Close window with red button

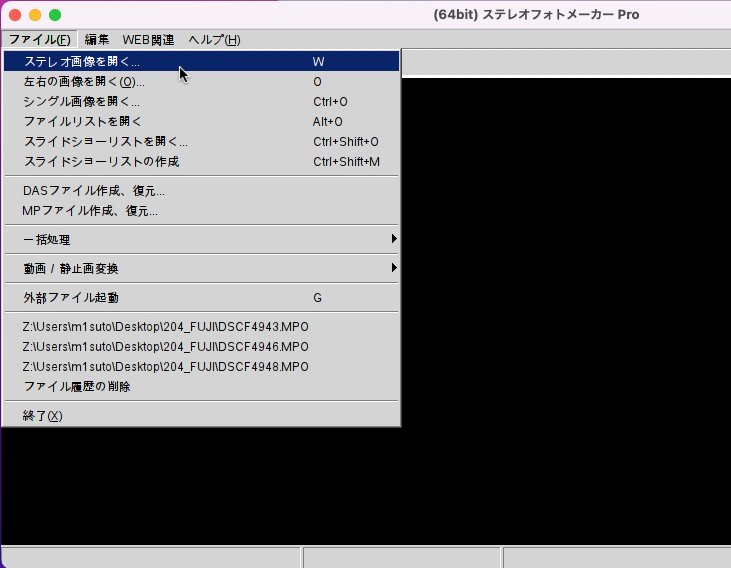pos(15,15)
